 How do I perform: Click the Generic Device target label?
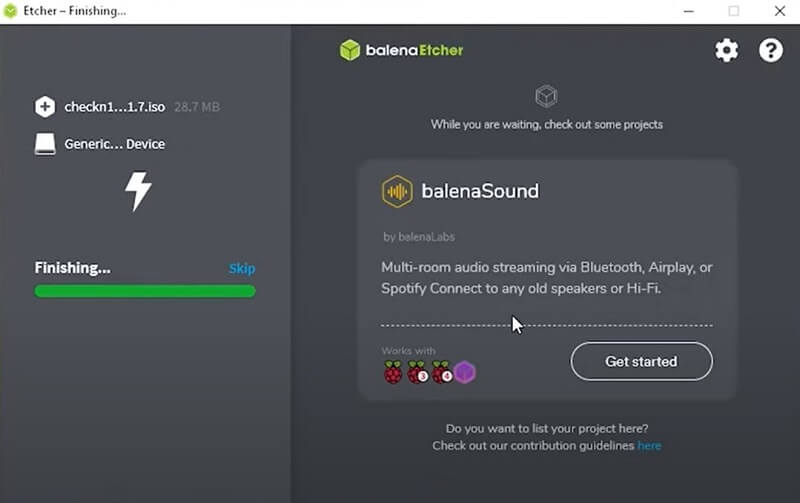tap(115, 144)
